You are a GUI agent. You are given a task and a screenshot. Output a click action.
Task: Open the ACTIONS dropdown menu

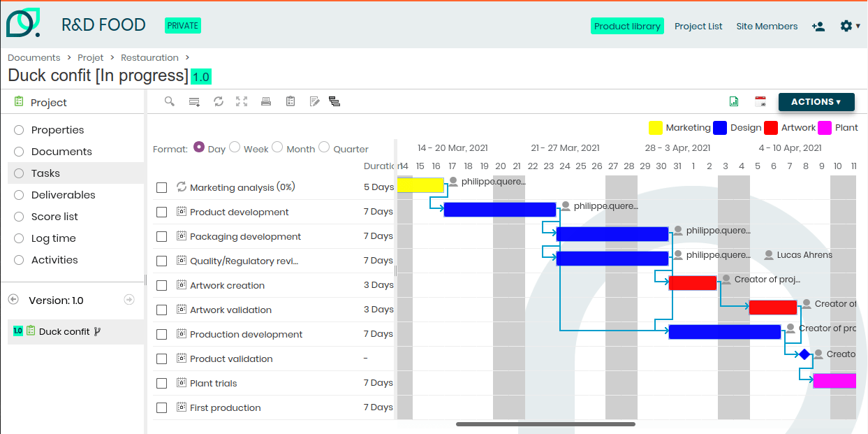816,101
